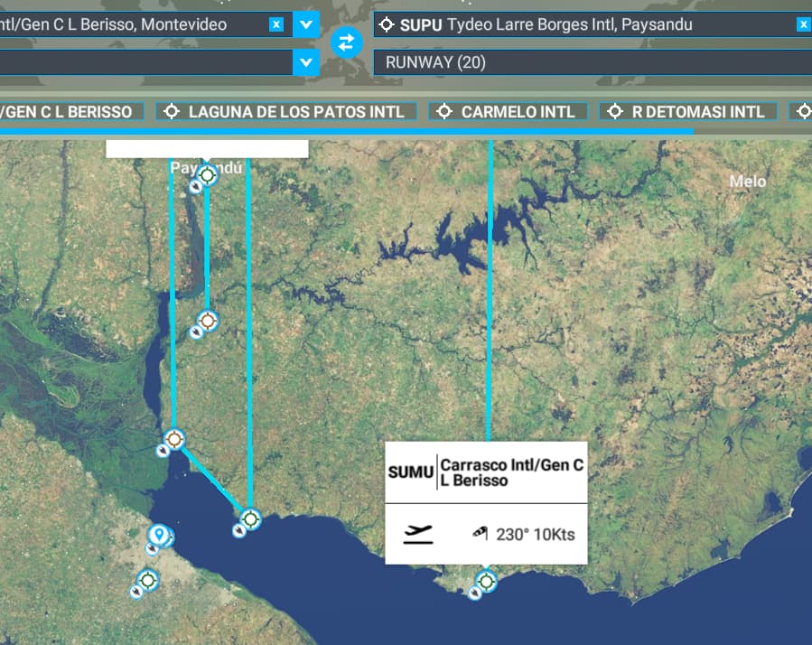Screen dimensions: 812x645
Task: Click the windsock icon beside 230° 10Kts
Action: 480,534
